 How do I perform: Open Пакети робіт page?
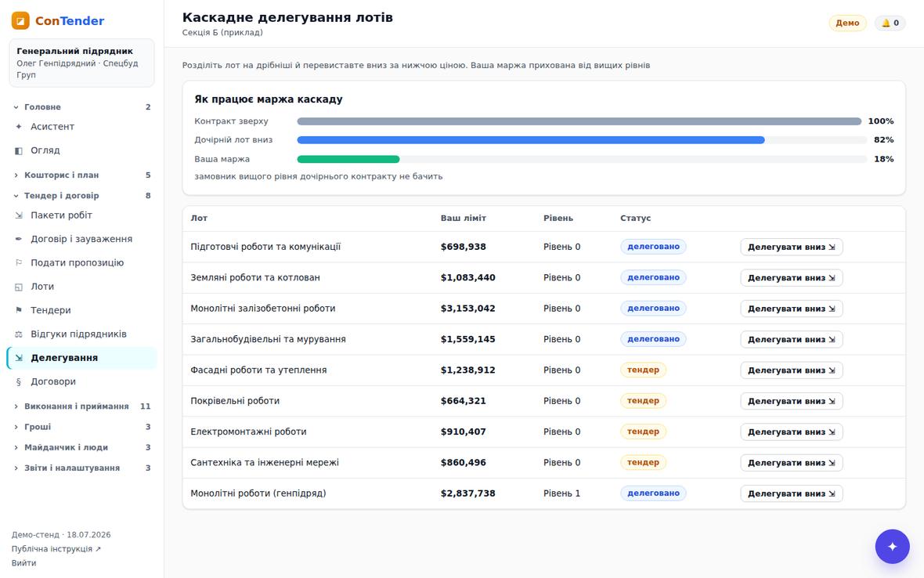[x=82, y=215]
